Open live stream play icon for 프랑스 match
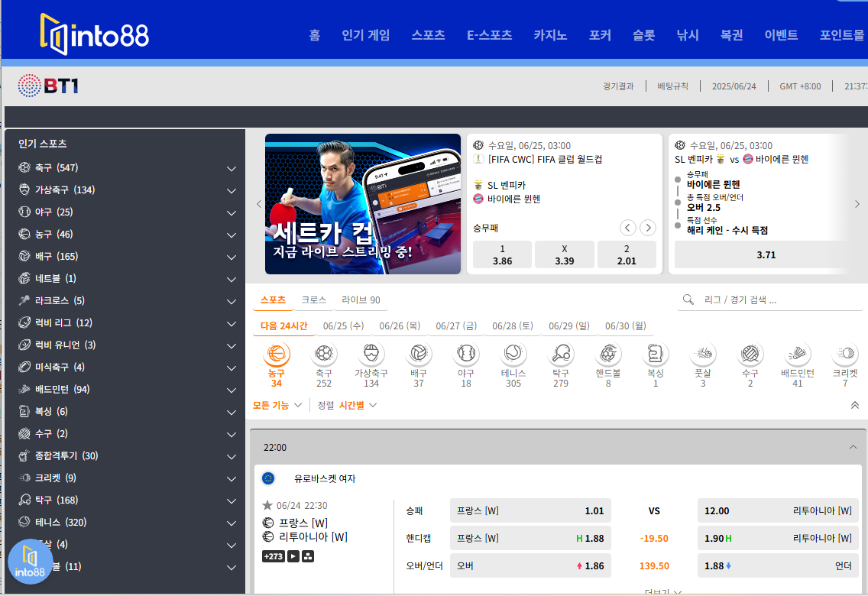Viewport: 868px width, 596px height. (293, 556)
